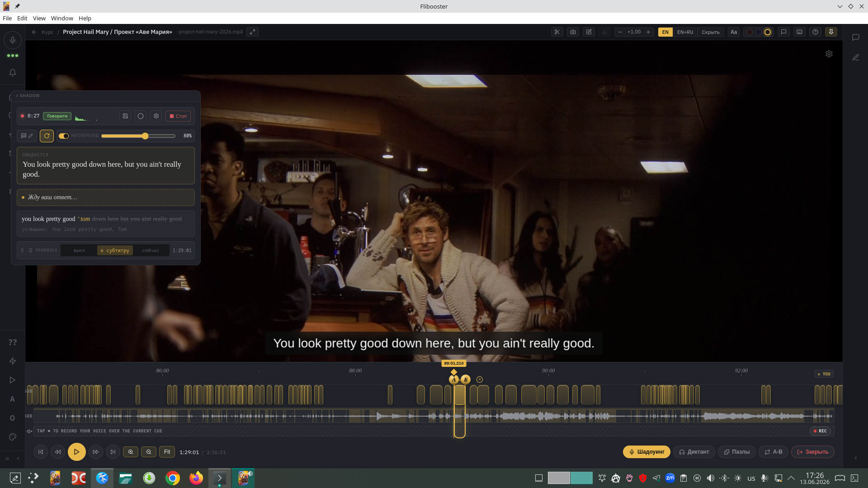Open the note edit icon in the toolbar
868x488 pixels.
[x=589, y=32]
